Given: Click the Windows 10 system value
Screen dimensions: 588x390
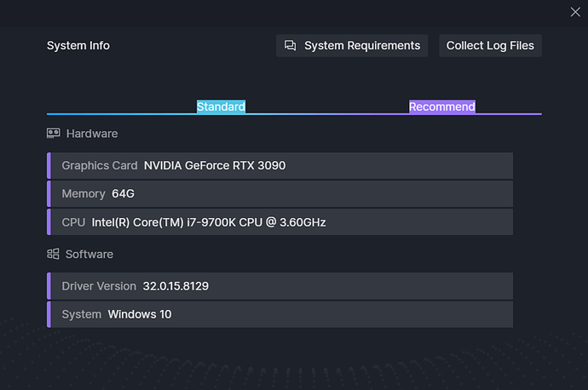Looking at the screenshot, I should tap(139, 314).
